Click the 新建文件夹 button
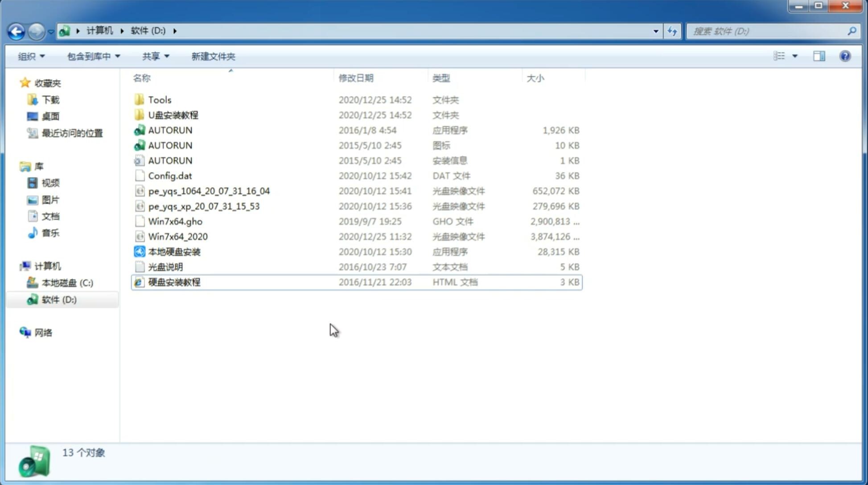 coord(213,56)
